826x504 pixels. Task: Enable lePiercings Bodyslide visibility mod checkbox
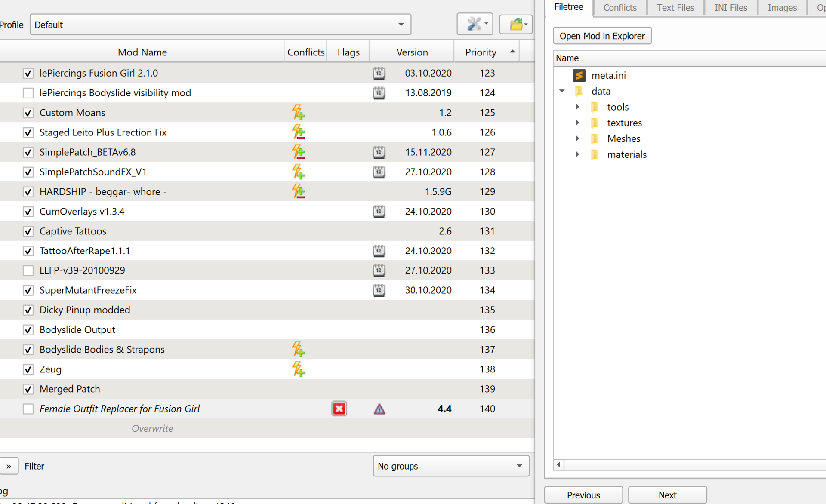(x=28, y=93)
